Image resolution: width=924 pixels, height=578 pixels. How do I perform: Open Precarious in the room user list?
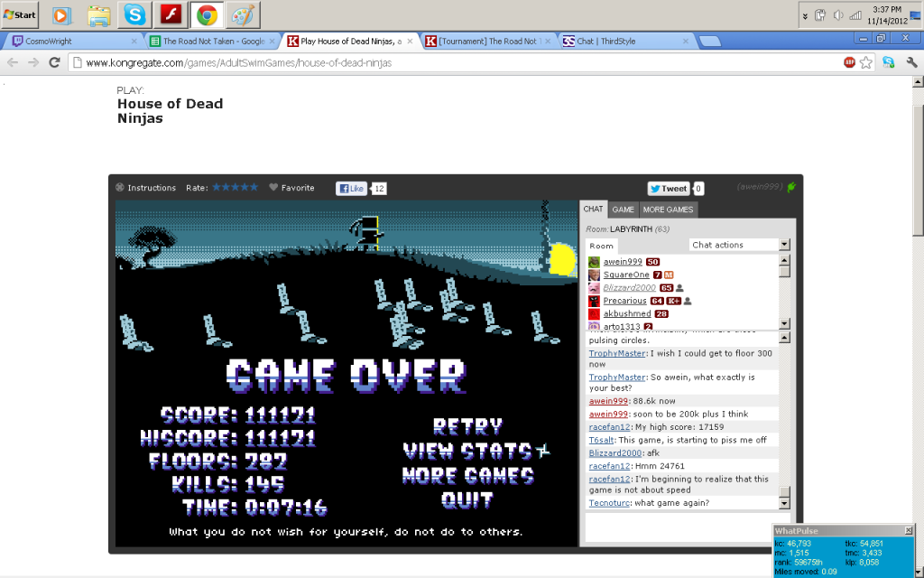pos(624,300)
